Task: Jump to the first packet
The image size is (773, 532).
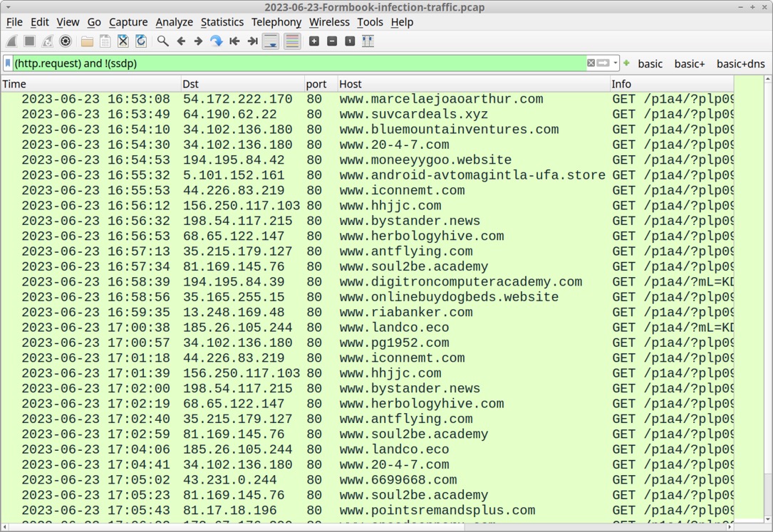Action: [x=234, y=41]
